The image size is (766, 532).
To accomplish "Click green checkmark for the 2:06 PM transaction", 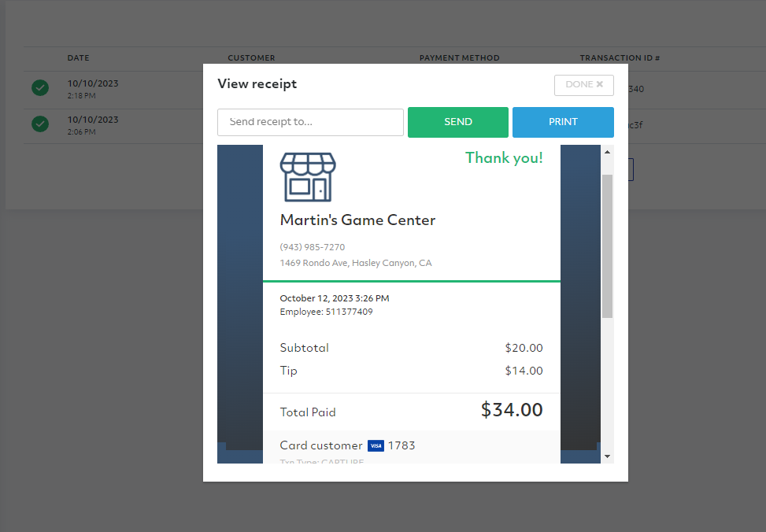I will tap(40, 124).
